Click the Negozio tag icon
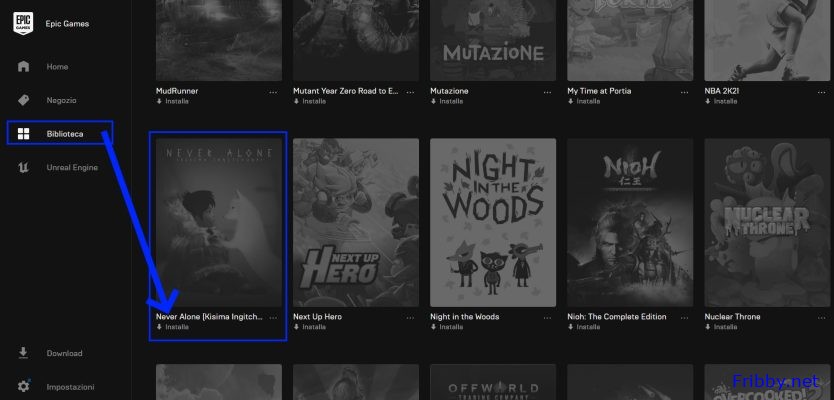Screen dimensions: 834x400 click(x=24, y=100)
